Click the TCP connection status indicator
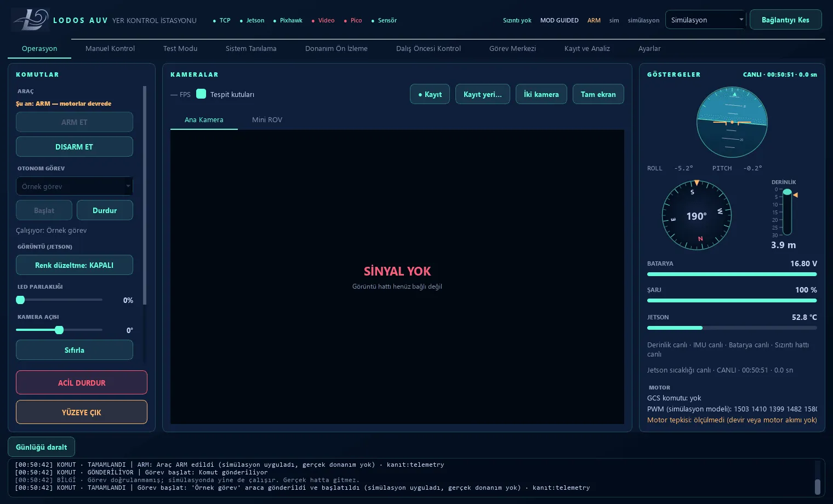The width and height of the screenshot is (833, 504). click(x=221, y=20)
